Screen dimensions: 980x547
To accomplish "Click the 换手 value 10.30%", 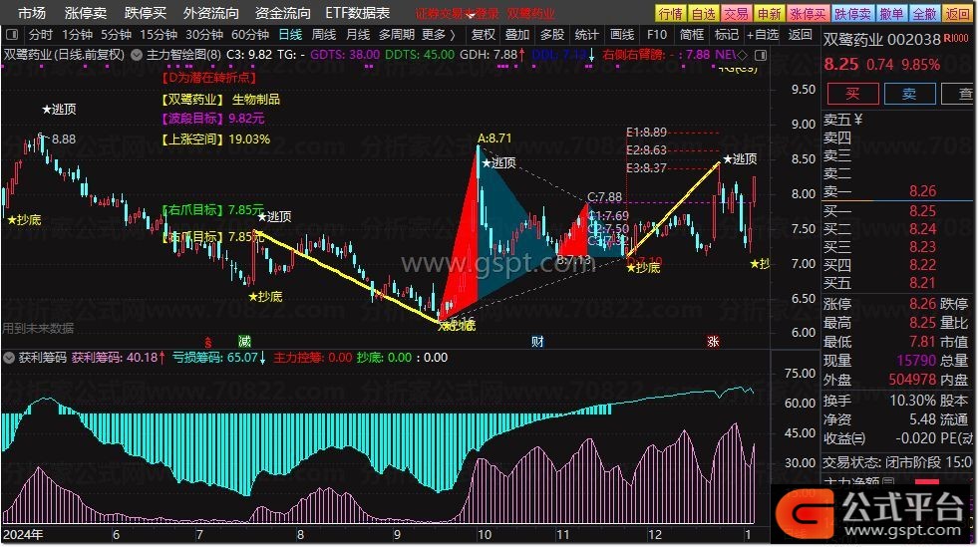I will (x=913, y=401).
